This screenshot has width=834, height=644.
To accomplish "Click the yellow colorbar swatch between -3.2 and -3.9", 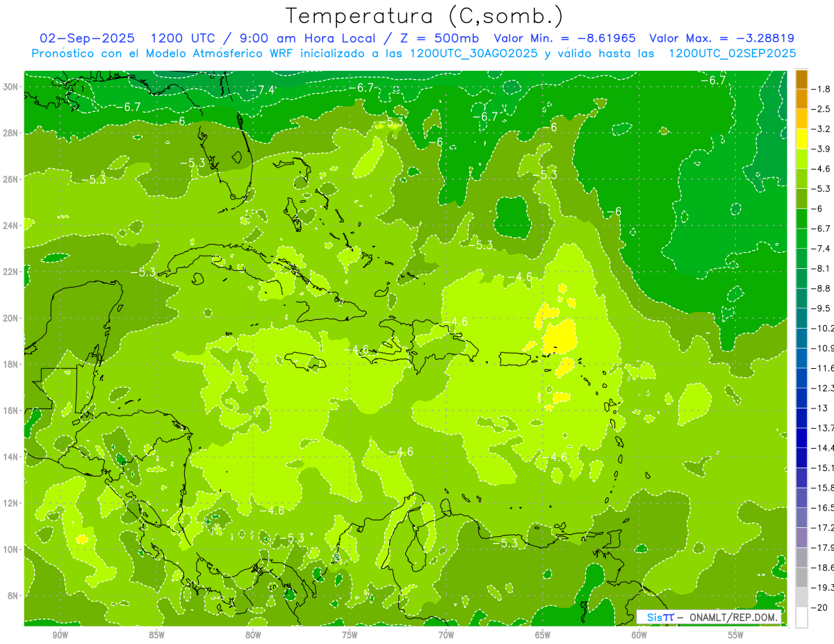I will 801,139.
